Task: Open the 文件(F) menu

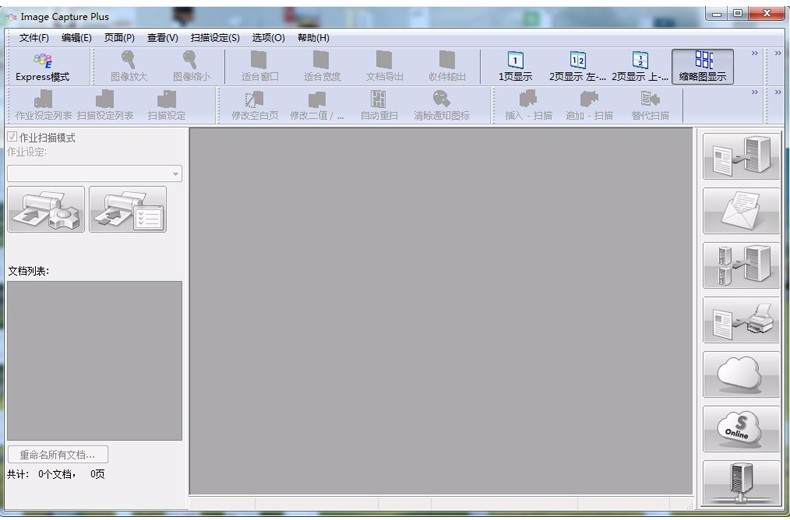Action: (34, 38)
